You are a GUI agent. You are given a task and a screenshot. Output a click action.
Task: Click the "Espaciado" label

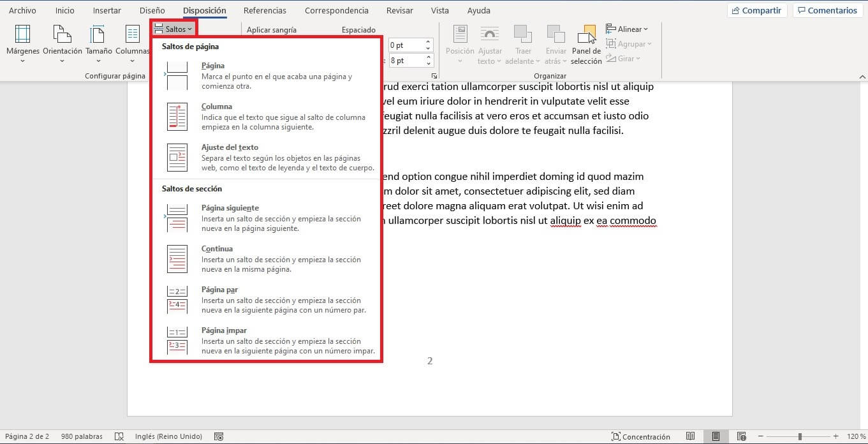(x=358, y=30)
